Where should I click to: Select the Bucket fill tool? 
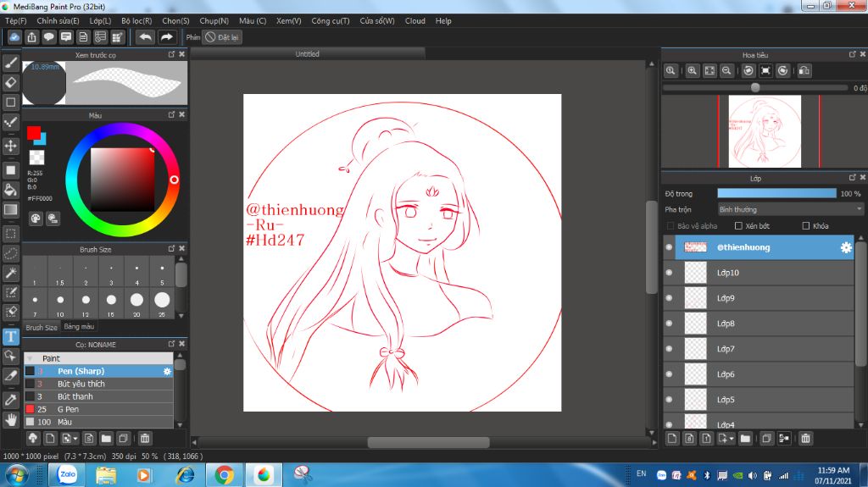point(10,190)
